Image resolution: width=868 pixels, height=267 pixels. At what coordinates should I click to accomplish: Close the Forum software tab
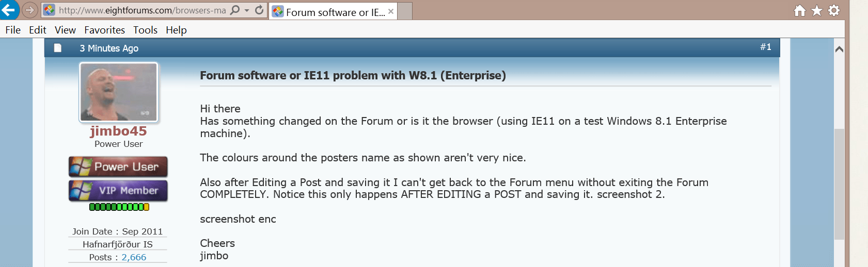coord(391,11)
